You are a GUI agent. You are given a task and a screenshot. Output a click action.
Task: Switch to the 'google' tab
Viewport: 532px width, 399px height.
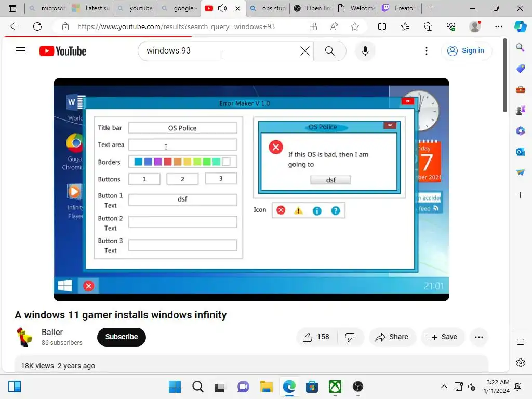point(179,8)
